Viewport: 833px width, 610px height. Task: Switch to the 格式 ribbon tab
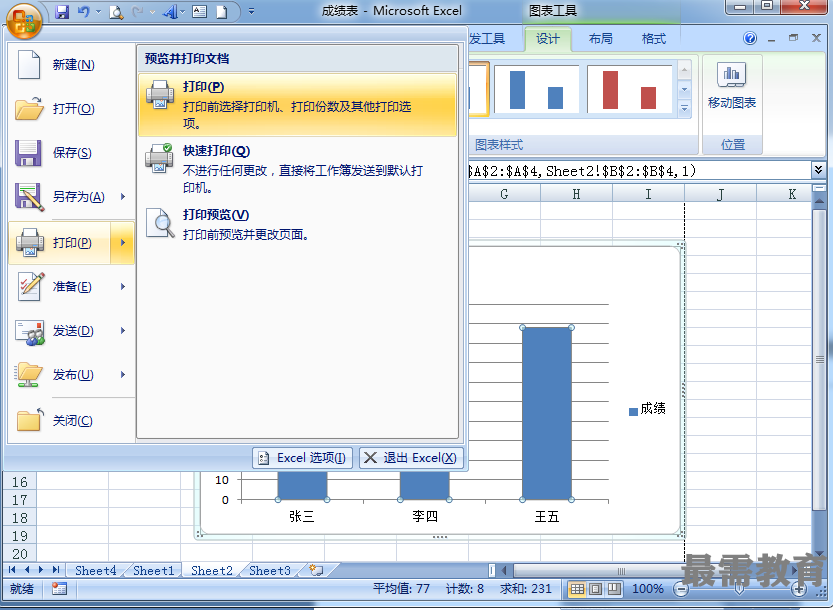coord(654,39)
